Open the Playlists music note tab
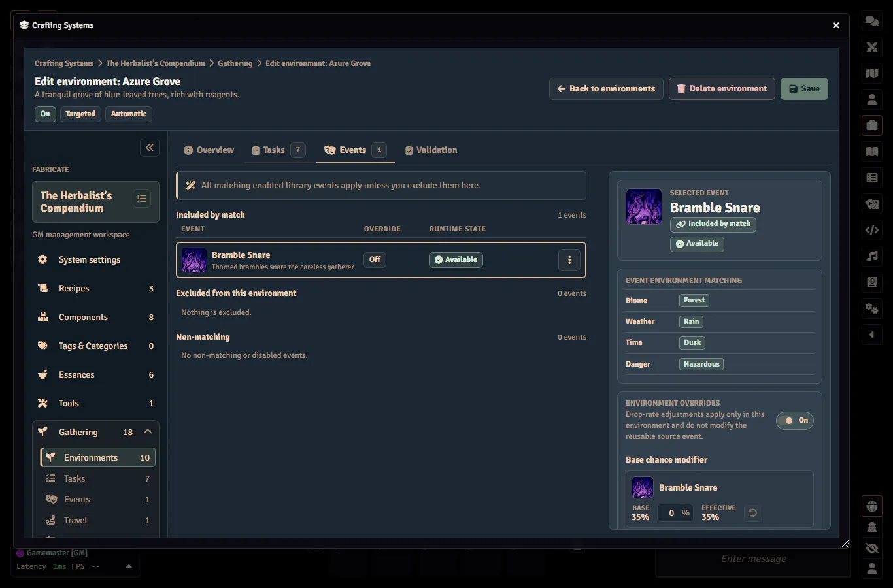893x588 pixels. 872,256
